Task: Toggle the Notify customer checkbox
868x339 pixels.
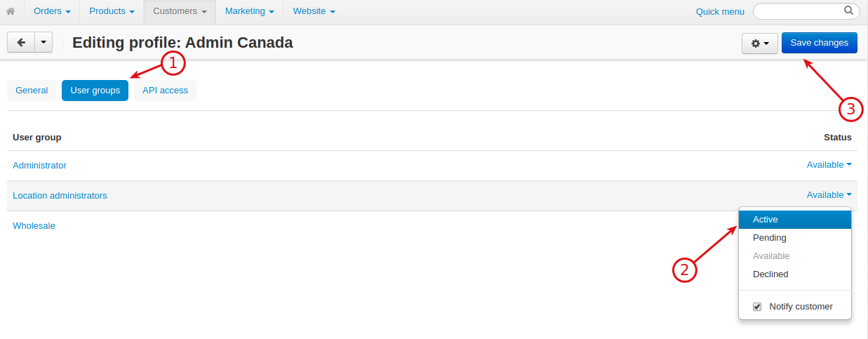Action: click(x=757, y=307)
